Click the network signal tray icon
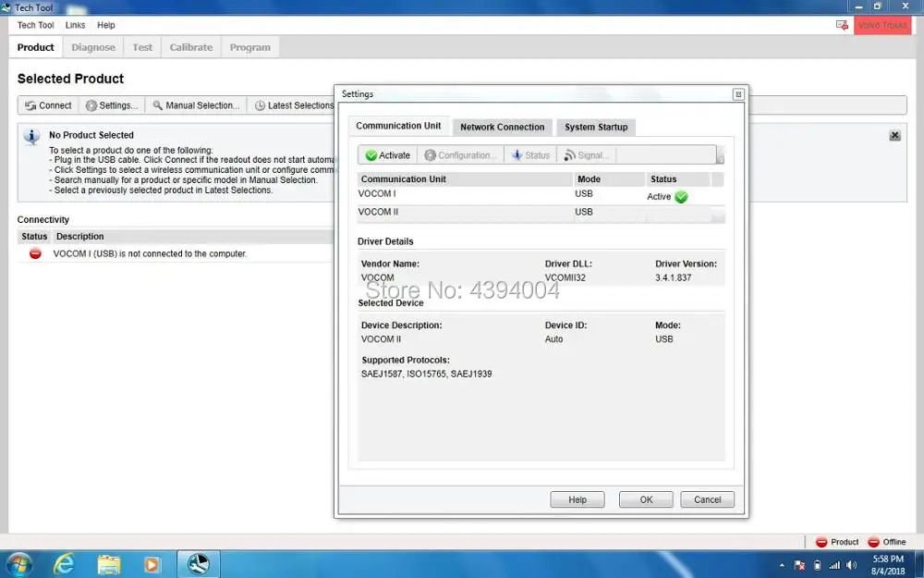The height and width of the screenshot is (578, 924). pyautogui.click(x=834, y=565)
